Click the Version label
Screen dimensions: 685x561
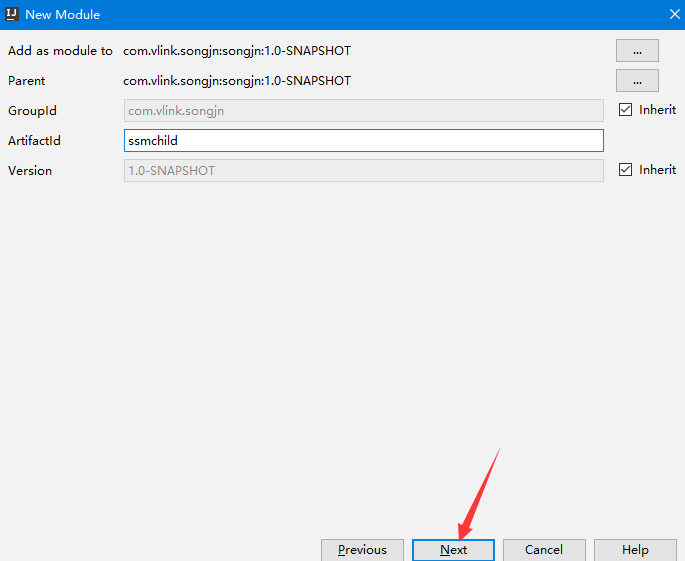point(30,170)
